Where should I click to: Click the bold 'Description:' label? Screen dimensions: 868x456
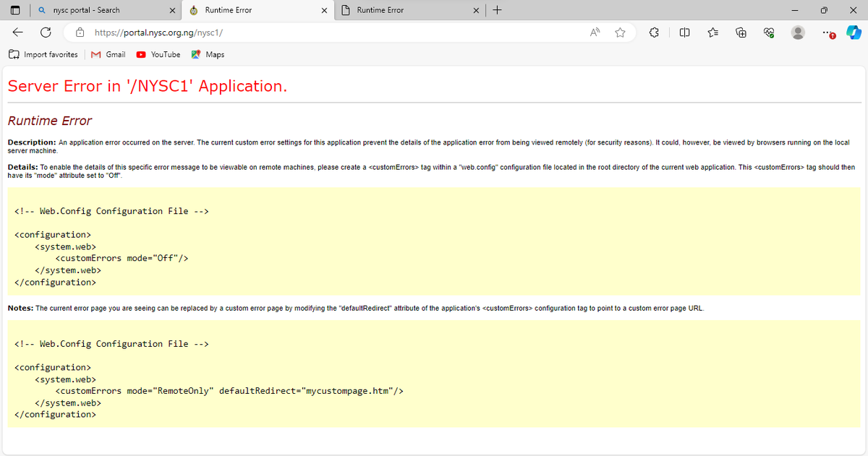32,142
